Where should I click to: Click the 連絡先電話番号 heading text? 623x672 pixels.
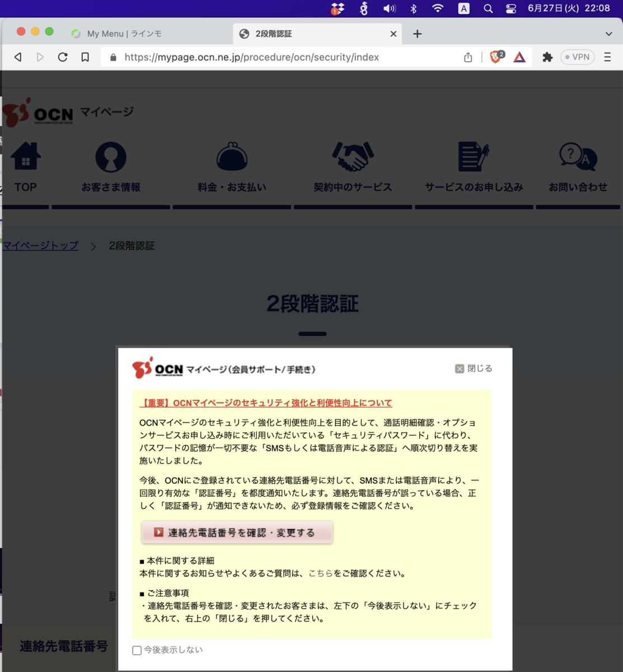point(64,646)
